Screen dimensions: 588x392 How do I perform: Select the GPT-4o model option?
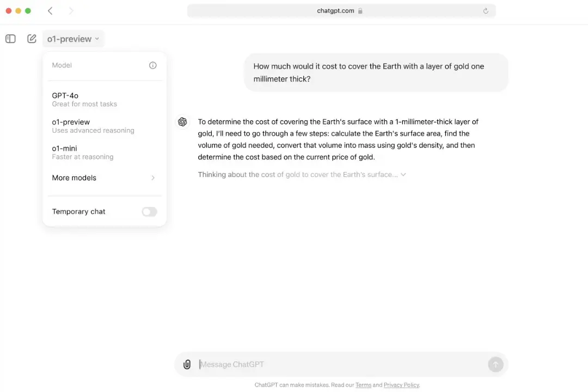click(104, 100)
